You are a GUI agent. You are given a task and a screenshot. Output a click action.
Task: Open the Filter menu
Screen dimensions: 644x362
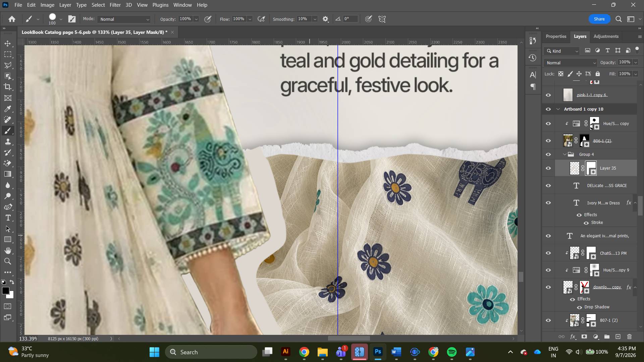(115, 5)
